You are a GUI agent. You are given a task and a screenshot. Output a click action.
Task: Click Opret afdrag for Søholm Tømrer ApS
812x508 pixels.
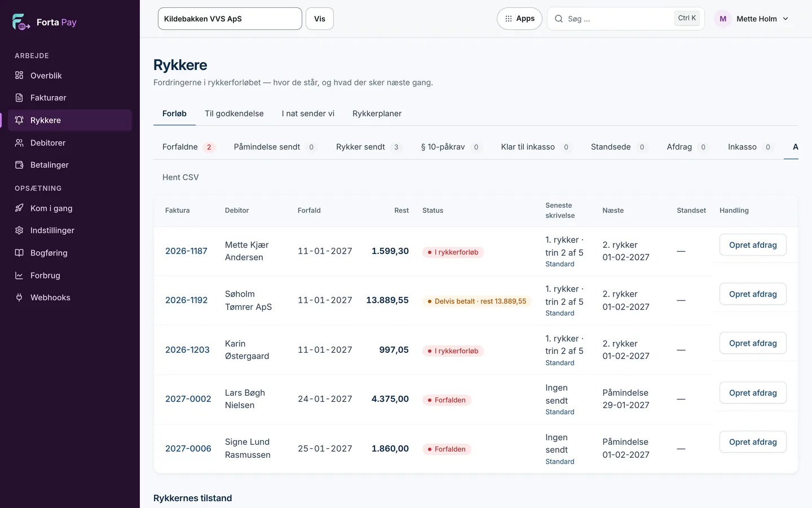pos(753,294)
